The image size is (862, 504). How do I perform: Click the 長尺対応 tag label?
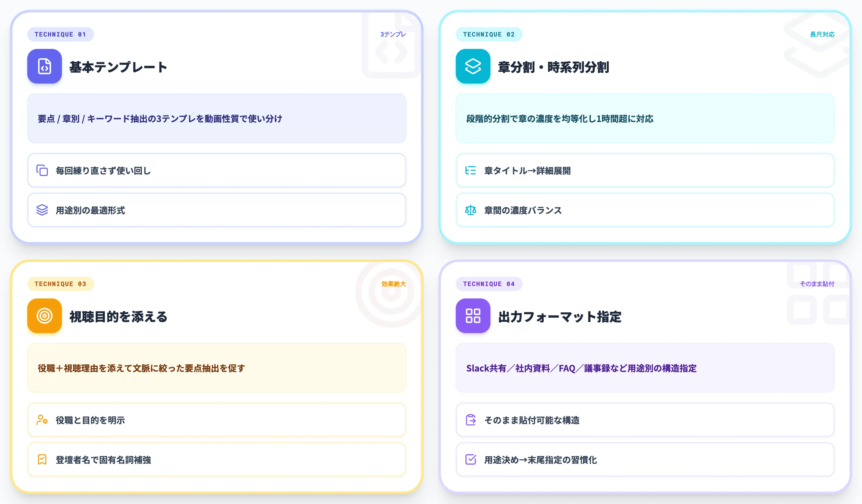coord(822,34)
